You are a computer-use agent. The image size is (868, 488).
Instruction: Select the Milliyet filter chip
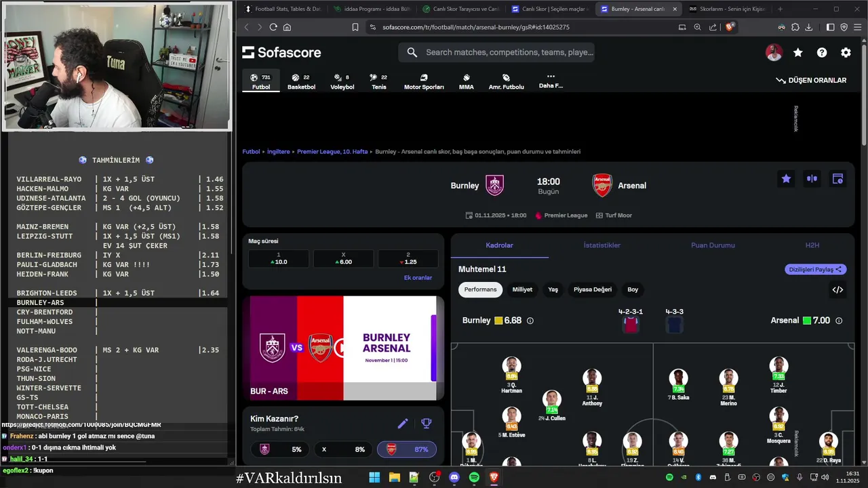(x=522, y=289)
